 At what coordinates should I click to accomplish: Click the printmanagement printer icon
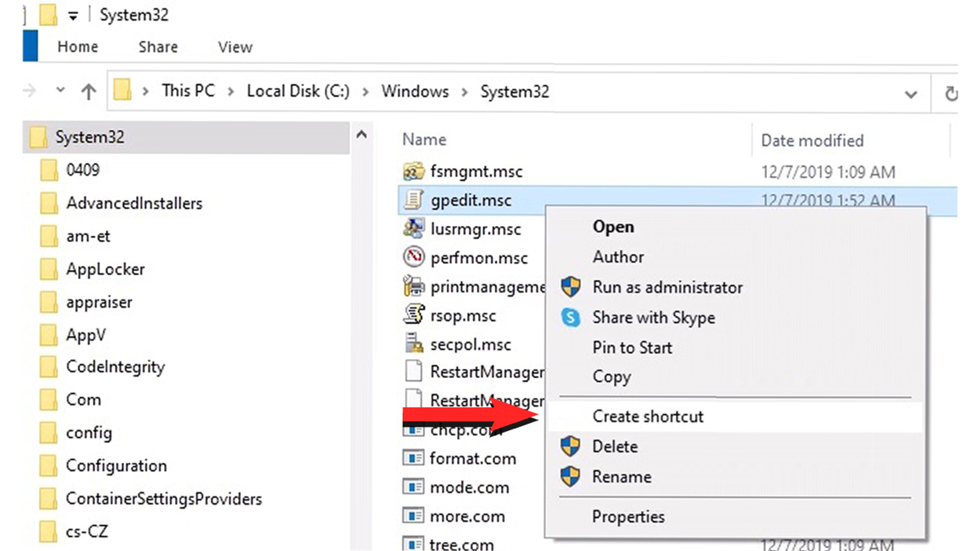(x=413, y=286)
